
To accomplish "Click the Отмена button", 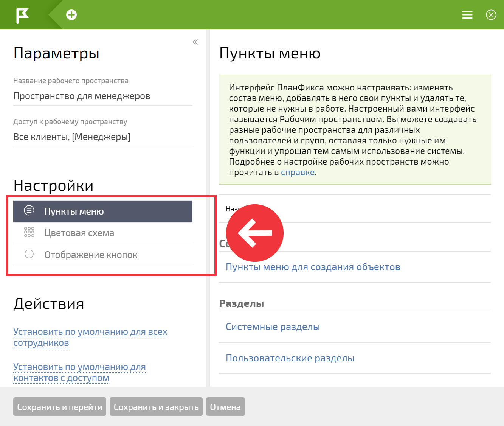I will 225,407.
